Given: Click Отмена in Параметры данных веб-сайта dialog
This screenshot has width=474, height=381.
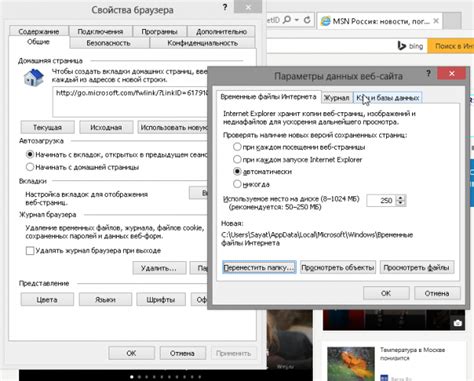Looking at the screenshot, I should (x=437, y=293).
